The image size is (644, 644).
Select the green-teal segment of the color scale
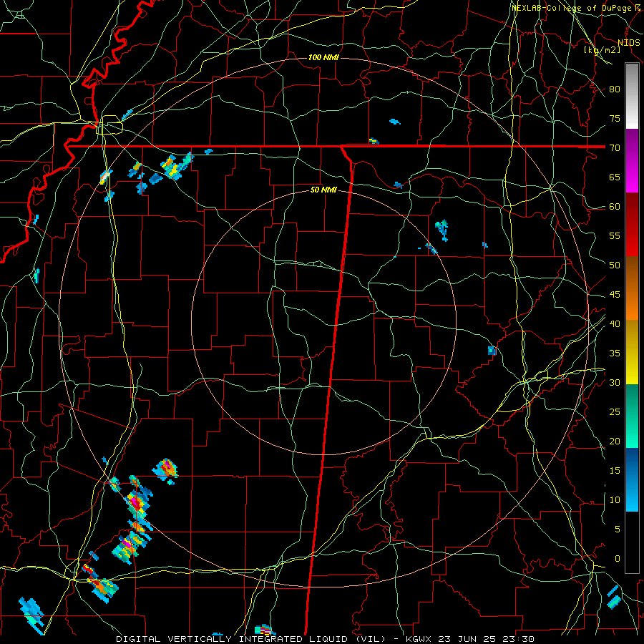pos(632,416)
